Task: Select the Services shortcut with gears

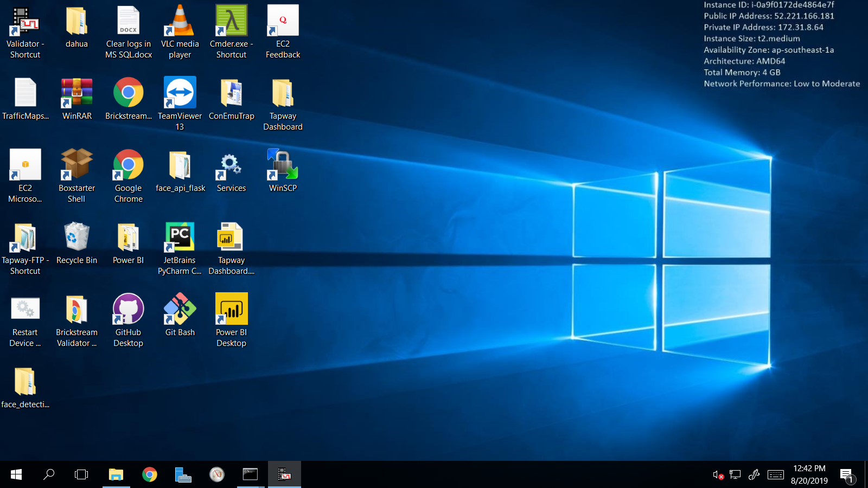Action: coord(232,171)
